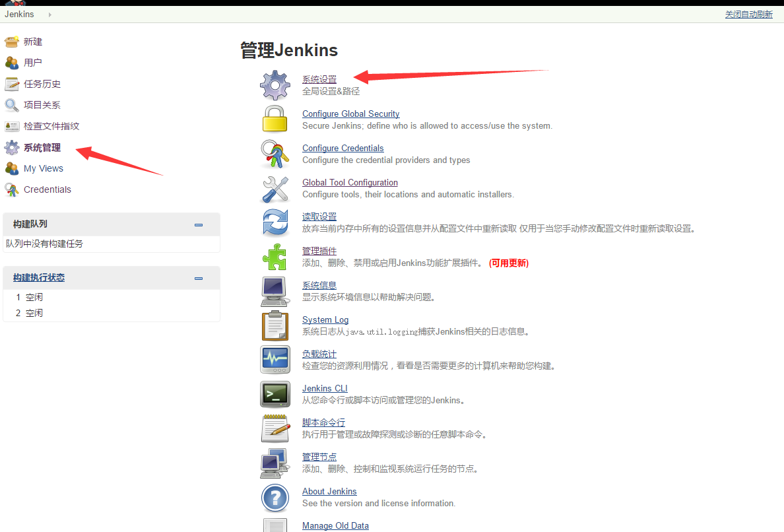Open My Views in the side menu
The image size is (784, 532).
tap(44, 168)
